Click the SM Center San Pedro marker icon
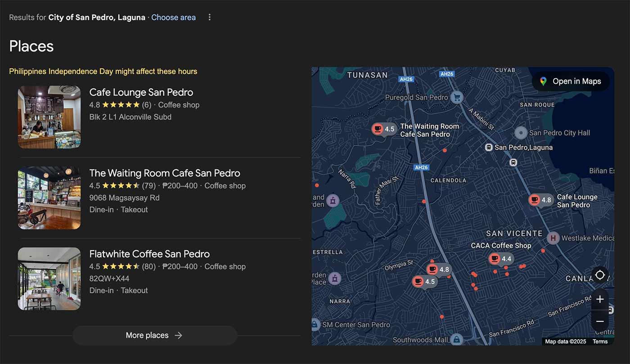 pos(315,324)
